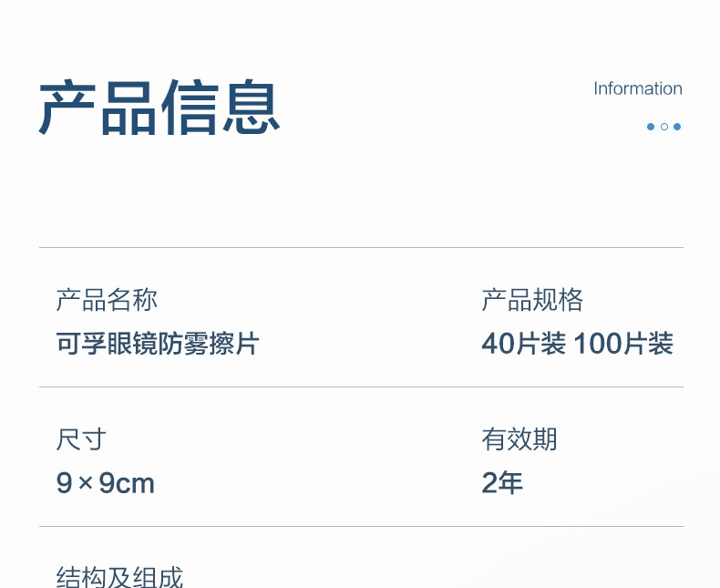Click the "Information" label
Screen dimensions: 720x588
[637, 88]
